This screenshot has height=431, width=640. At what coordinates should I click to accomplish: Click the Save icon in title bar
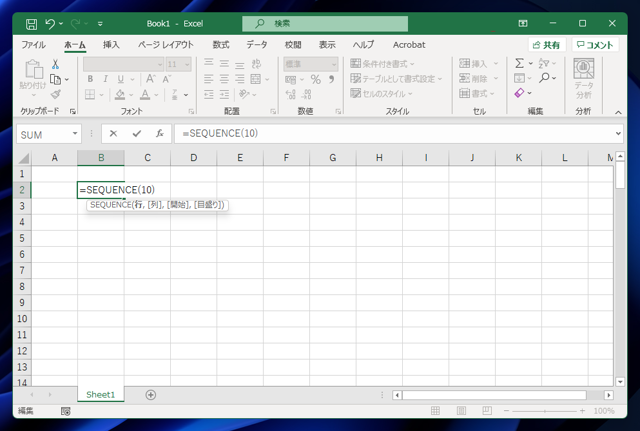click(x=31, y=24)
